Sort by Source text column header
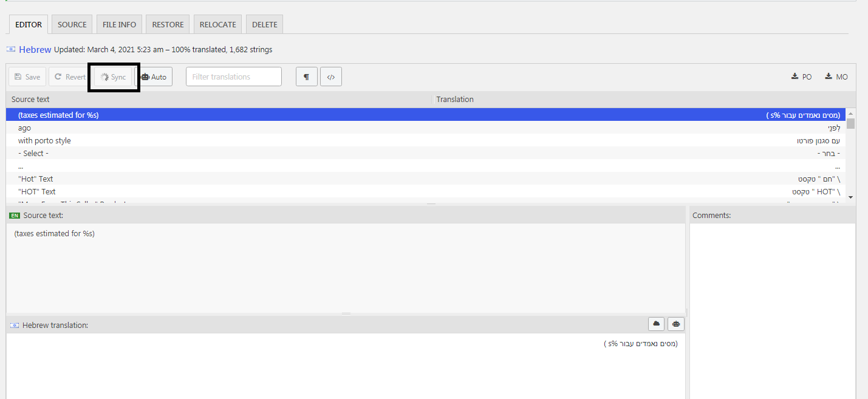 pyautogui.click(x=219, y=99)
